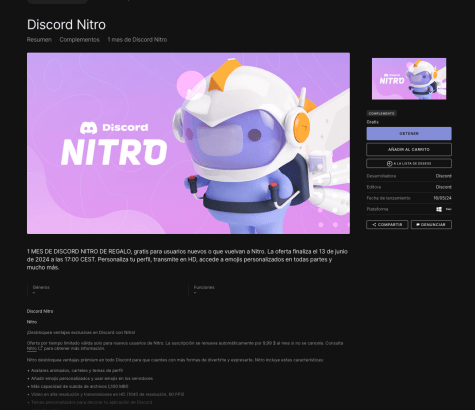475x410 pixels.
Task: Click the Mac platform icon
Action: pyautogui.click(x=449, y=209)
